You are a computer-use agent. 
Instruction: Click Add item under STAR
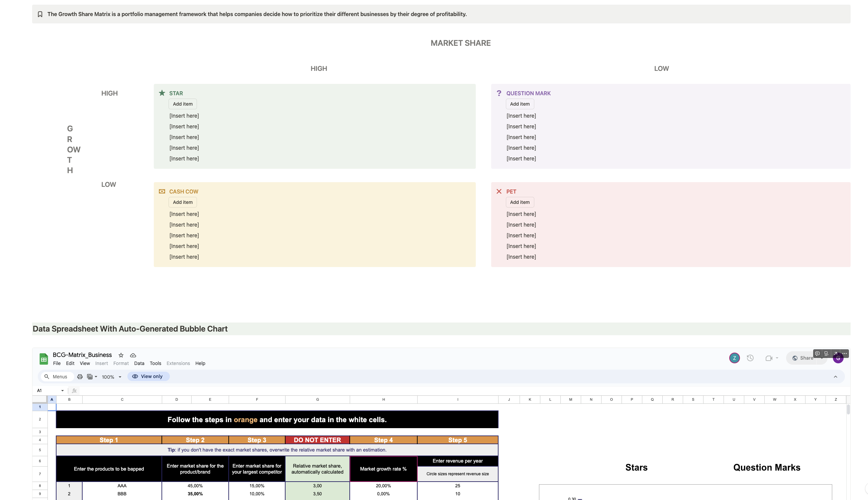(182, 104)
